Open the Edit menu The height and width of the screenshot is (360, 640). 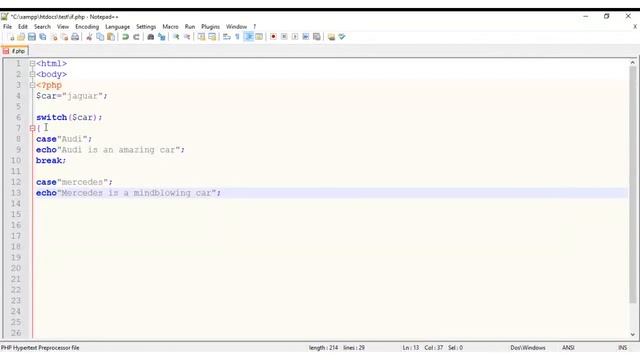[23, 27]
